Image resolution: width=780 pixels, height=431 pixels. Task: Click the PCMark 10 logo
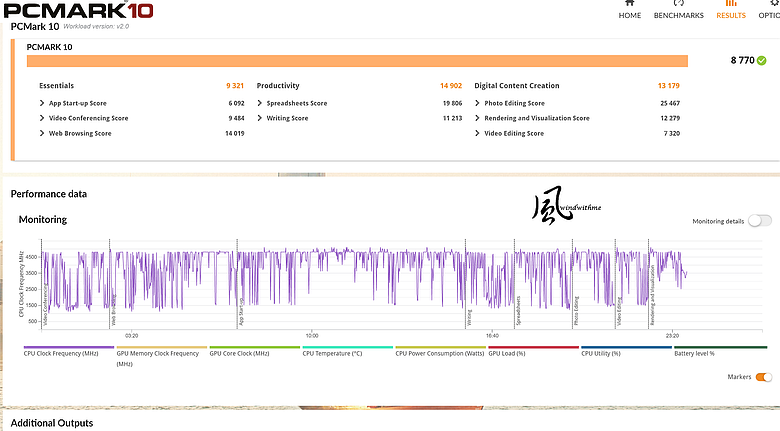79,10
